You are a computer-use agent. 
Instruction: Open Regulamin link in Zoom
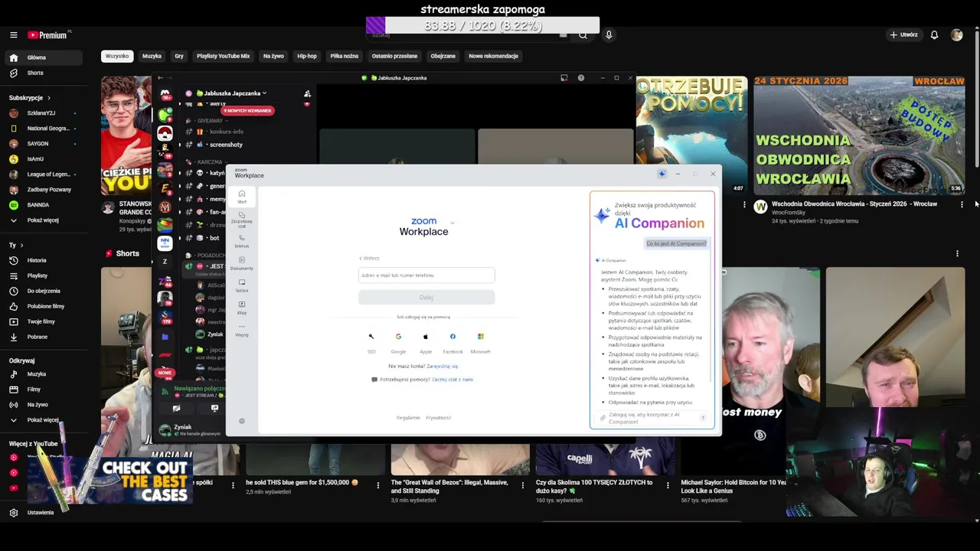pos(408,418)
